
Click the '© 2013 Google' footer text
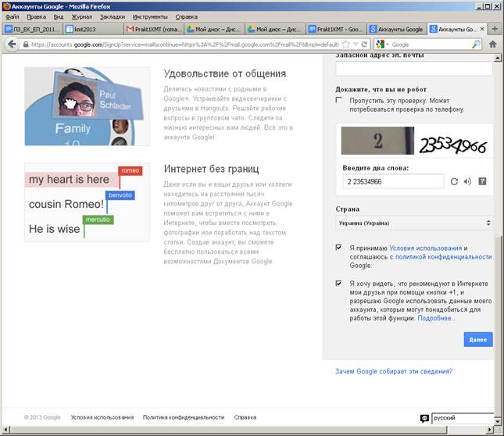[x=42, y=417]
